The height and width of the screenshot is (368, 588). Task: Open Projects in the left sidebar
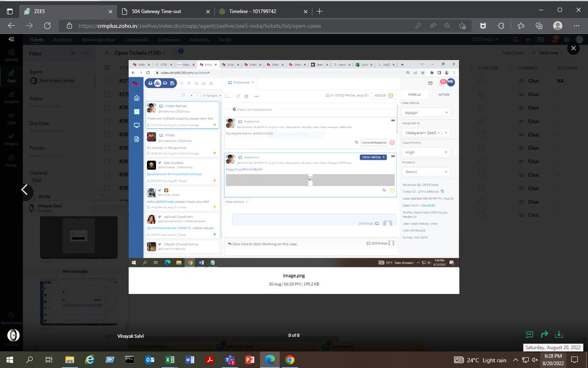[11, 139]
